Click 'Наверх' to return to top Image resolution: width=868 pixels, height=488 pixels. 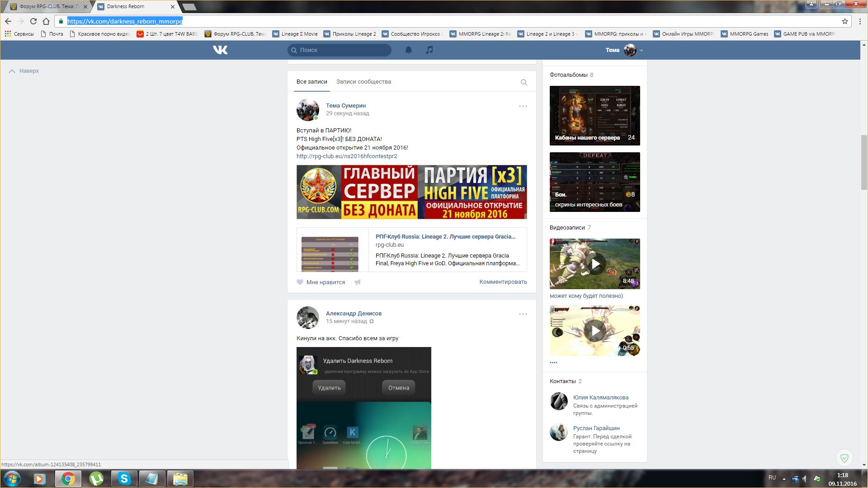tap(24, 71)
